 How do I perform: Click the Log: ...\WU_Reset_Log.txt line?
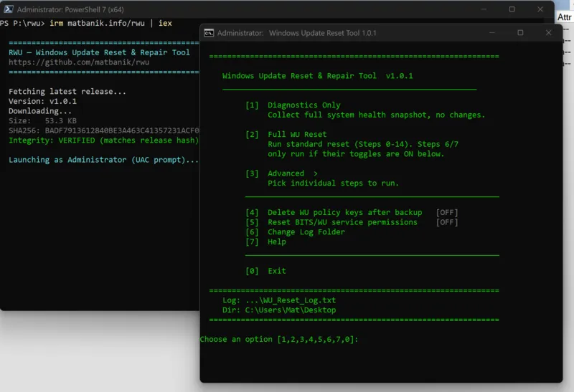pos(279,300)
